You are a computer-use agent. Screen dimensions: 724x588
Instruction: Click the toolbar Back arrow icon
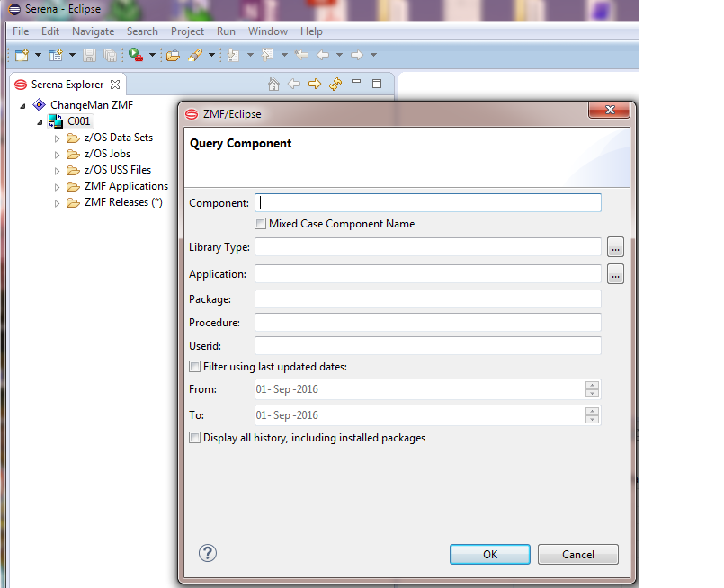click(x=323, y=56)
